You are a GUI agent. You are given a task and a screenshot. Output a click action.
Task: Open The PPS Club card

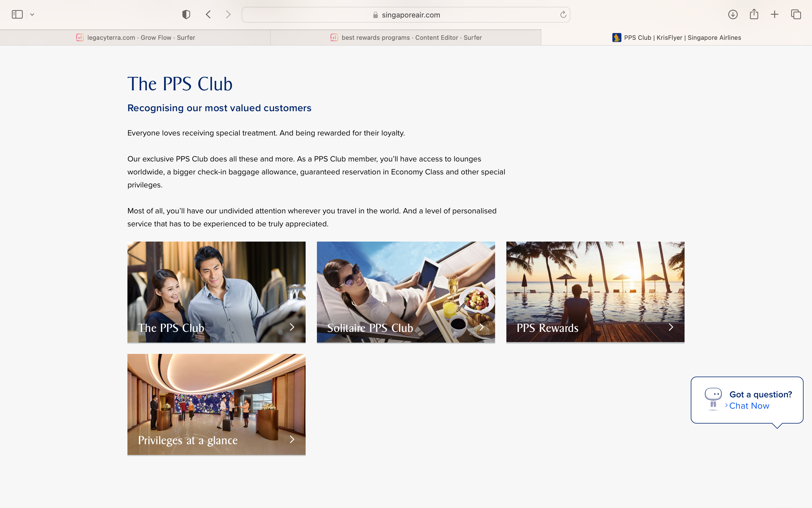(x=217, y=292)
